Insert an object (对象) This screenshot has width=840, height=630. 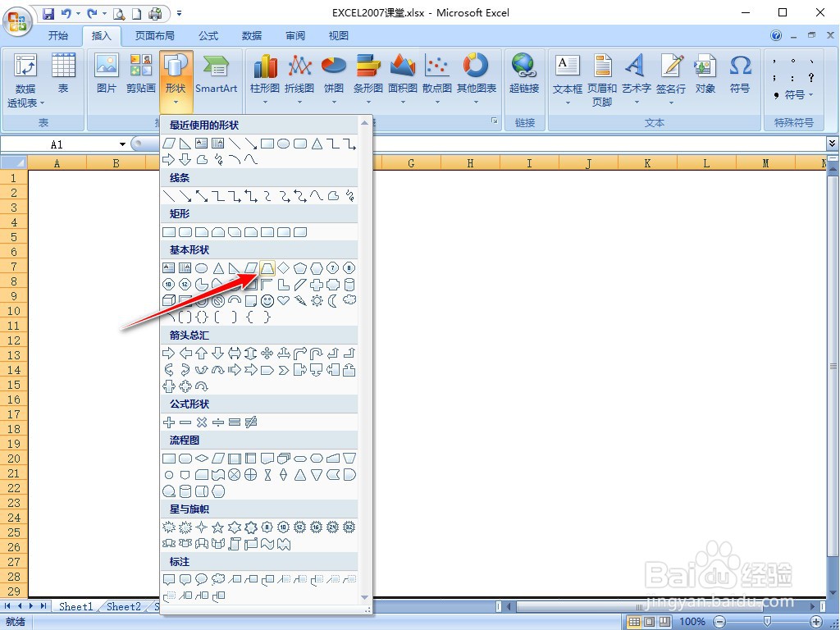(x=705, y=74)
